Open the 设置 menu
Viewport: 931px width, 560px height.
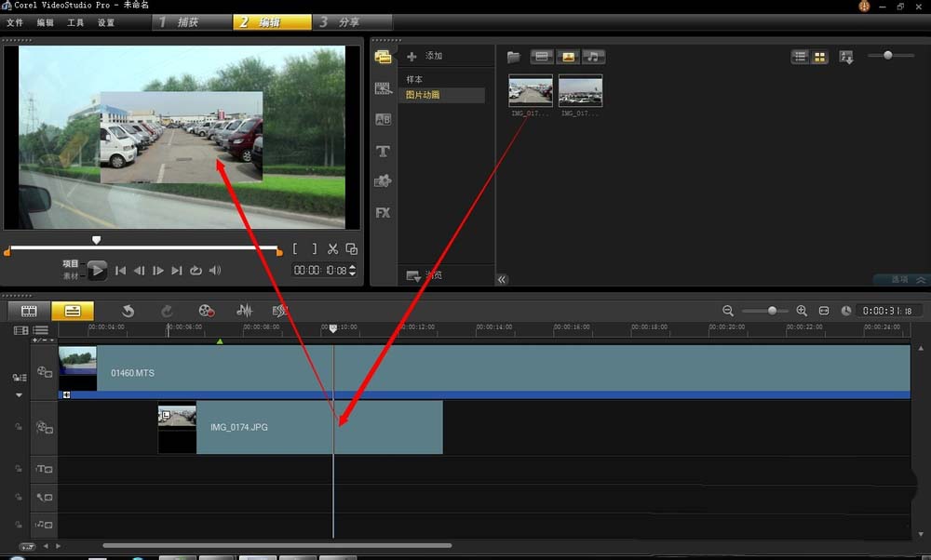(x=106, y=22)
